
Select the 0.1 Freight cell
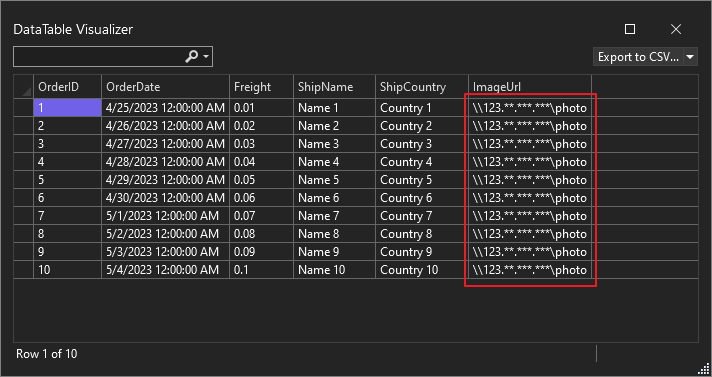(262, 270)
